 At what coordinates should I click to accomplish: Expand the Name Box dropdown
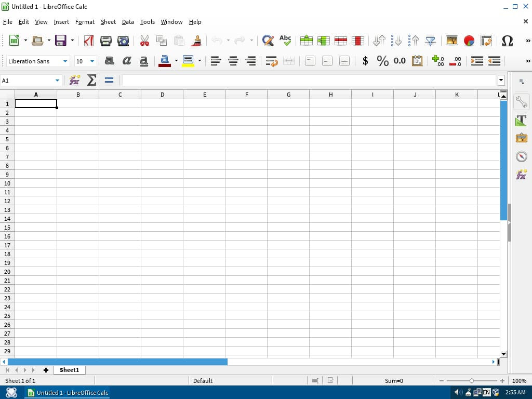tap(58, 81)
